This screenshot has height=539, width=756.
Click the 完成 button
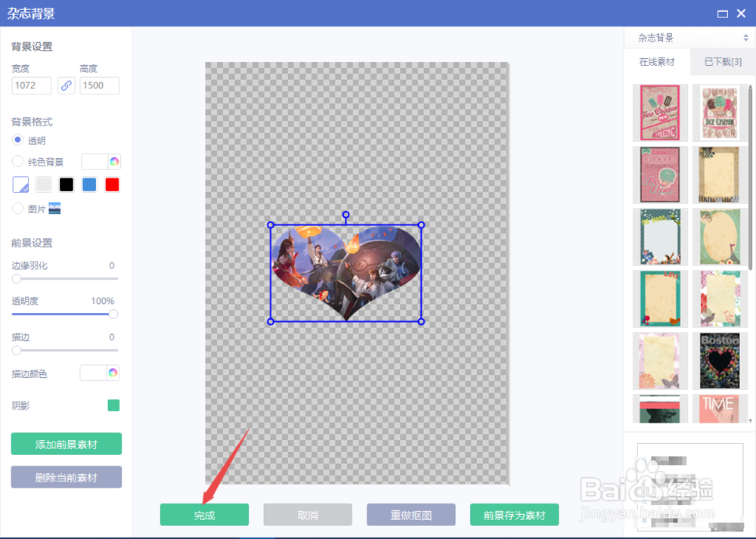click(204, 515)
